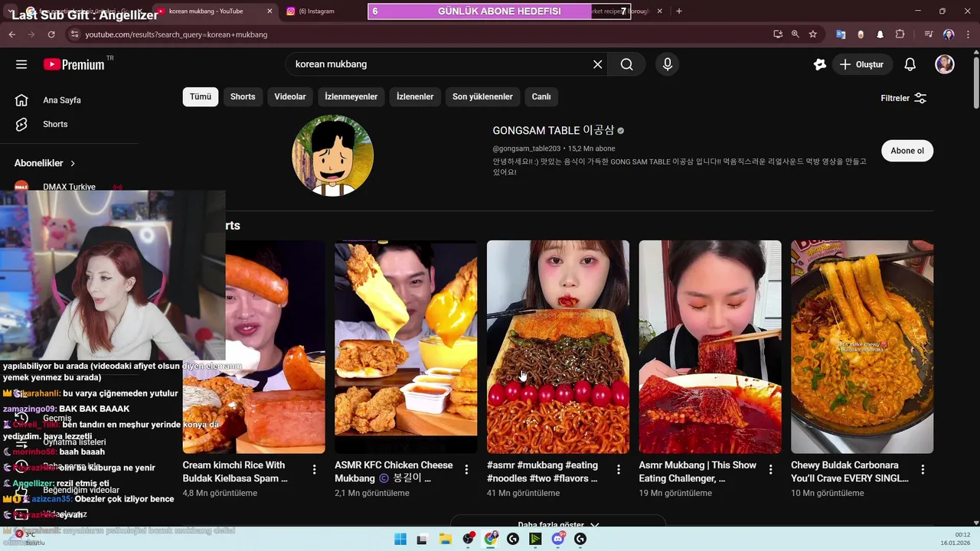Open the GONGSAM TABLE channel avatar
Screen dimensions: 980x551
(x=333, y=155)
